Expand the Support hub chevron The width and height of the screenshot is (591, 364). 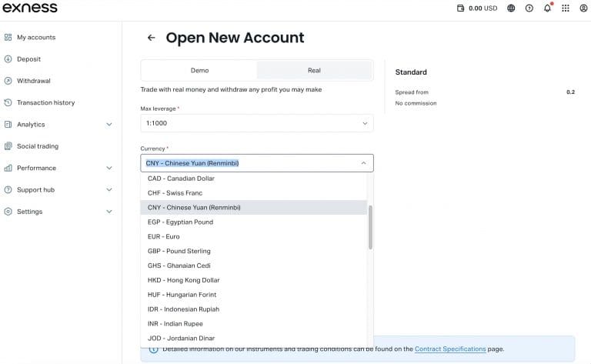[109, 190]
